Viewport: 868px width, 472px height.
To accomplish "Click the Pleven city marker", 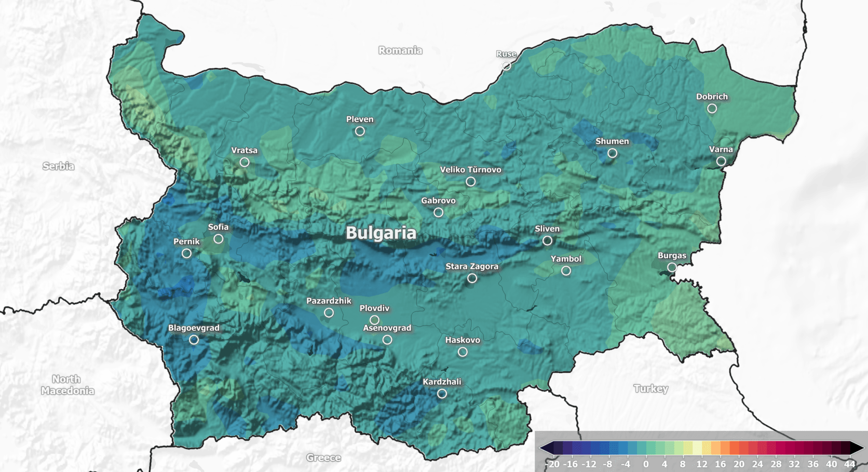I will click(x=360, y=131).
